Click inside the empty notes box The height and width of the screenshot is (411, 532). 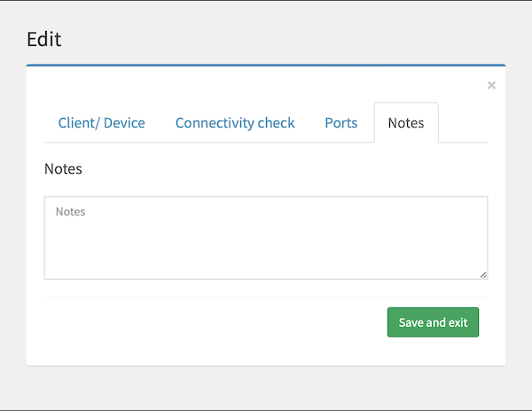click(265, 237)
